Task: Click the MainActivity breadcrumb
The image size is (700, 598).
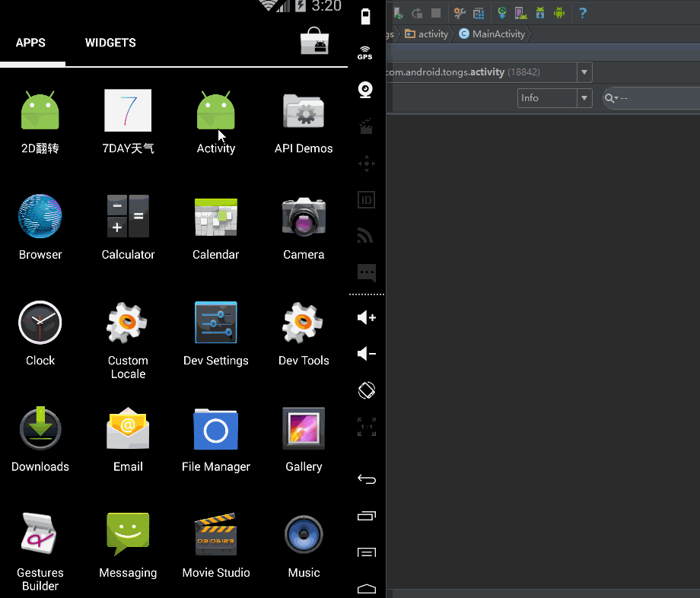Action: click(492, 33)
